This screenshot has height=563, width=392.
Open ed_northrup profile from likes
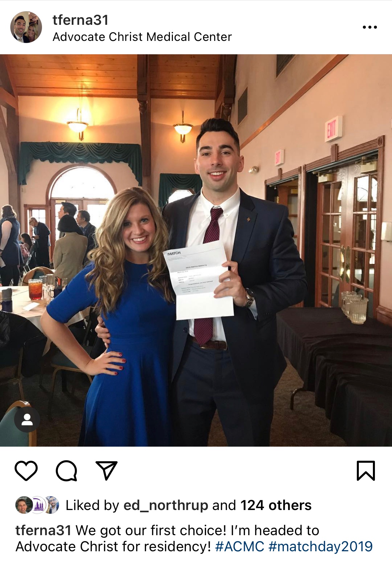point(166,505)
